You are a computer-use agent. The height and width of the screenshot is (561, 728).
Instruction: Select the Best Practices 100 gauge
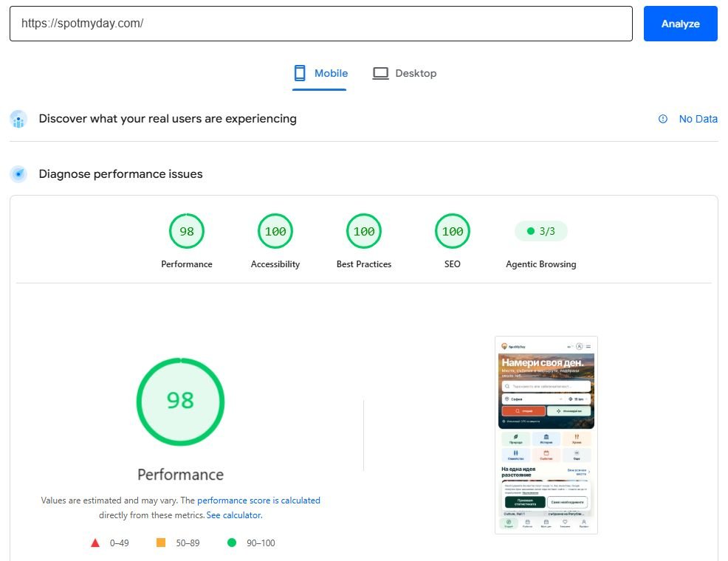pos(364,231)
